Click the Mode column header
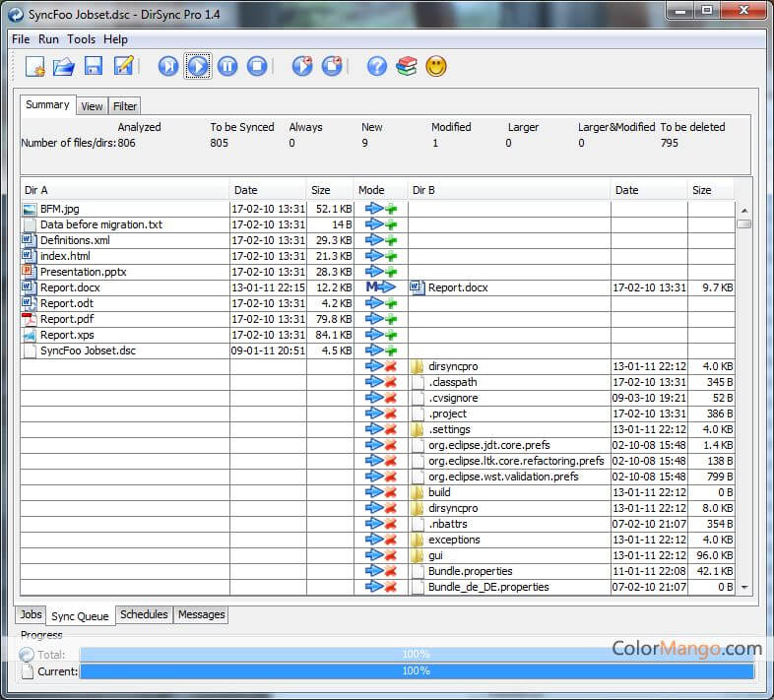 pos(380,190)
